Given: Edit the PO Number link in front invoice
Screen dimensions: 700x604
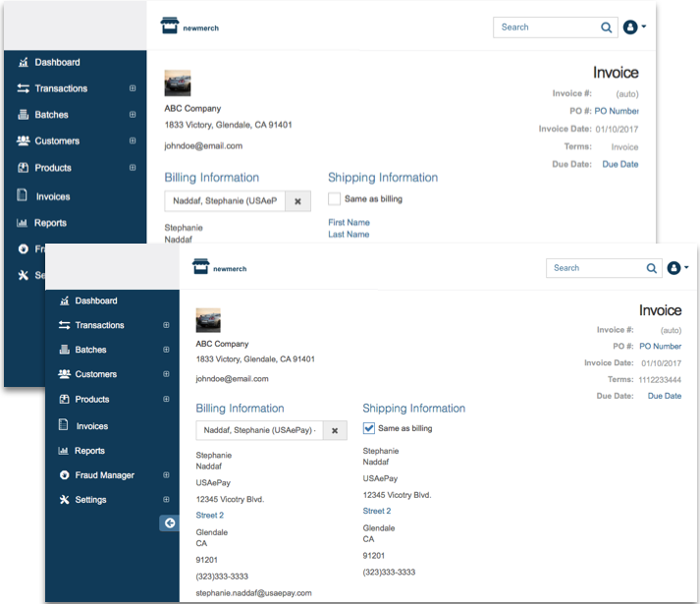Looking at the screenshot, I should pyautogui.click(x=660, y=347).
